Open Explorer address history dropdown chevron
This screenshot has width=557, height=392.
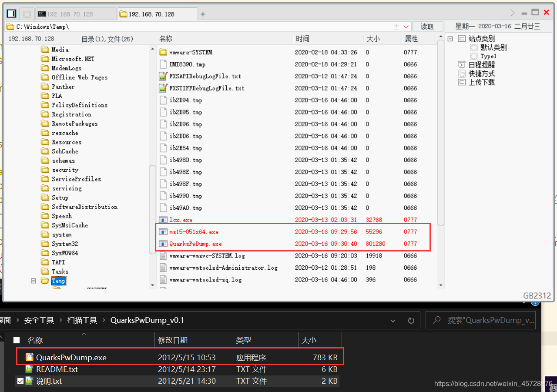(x=393, y=321)
